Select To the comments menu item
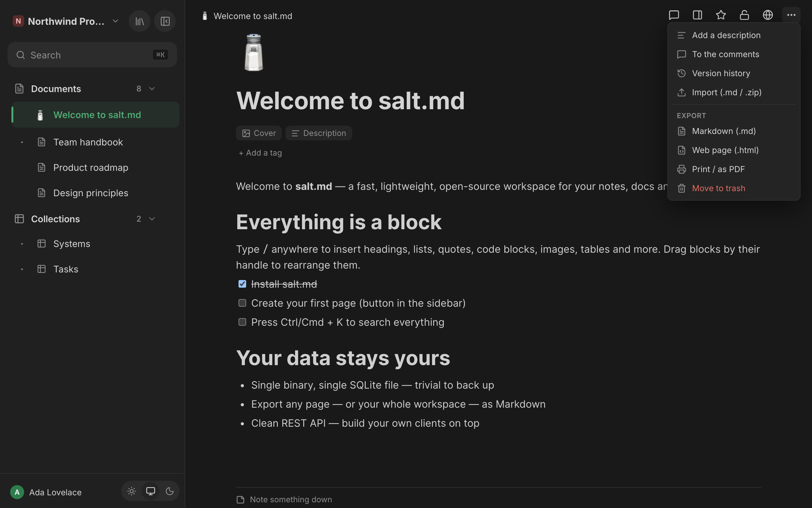Viewport: 812px width, 508px height. click(734, 54)
